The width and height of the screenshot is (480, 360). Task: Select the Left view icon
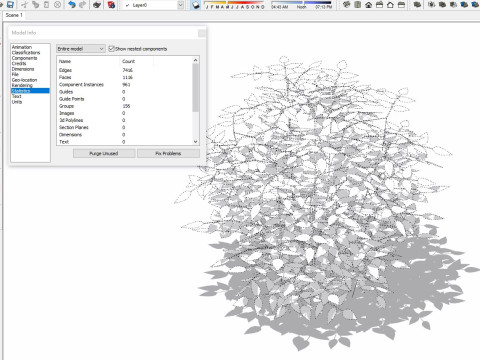point(401,5)
